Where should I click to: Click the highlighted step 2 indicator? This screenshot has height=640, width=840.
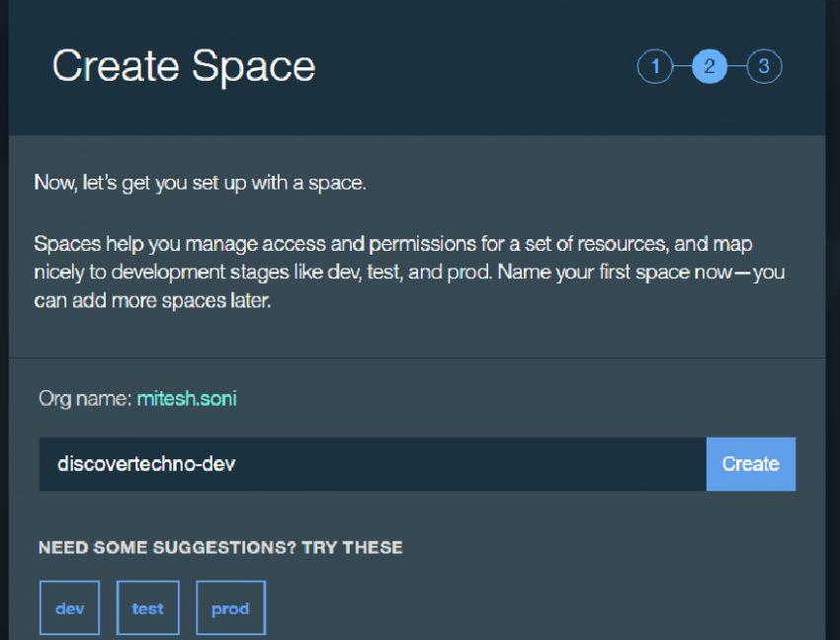tap(709, 67)
